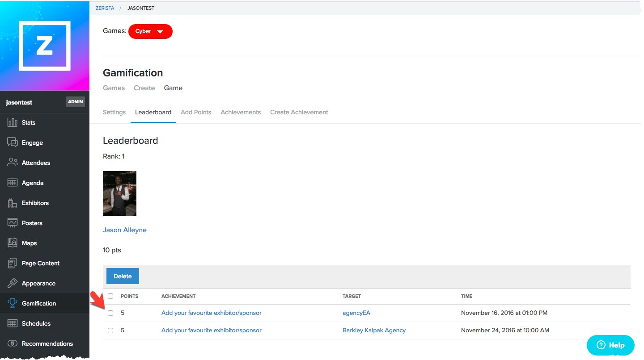The height and width of the screenshot is (360, 644).
Task: Click the Agenda grid icon
Action: [13, 183]
